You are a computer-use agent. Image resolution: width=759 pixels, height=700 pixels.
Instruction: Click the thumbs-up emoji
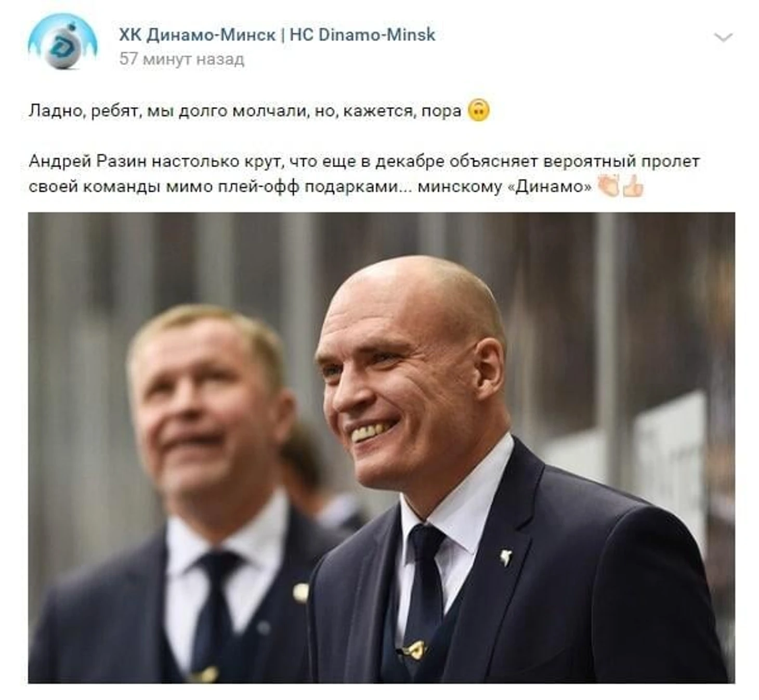[x=633, y=186]
